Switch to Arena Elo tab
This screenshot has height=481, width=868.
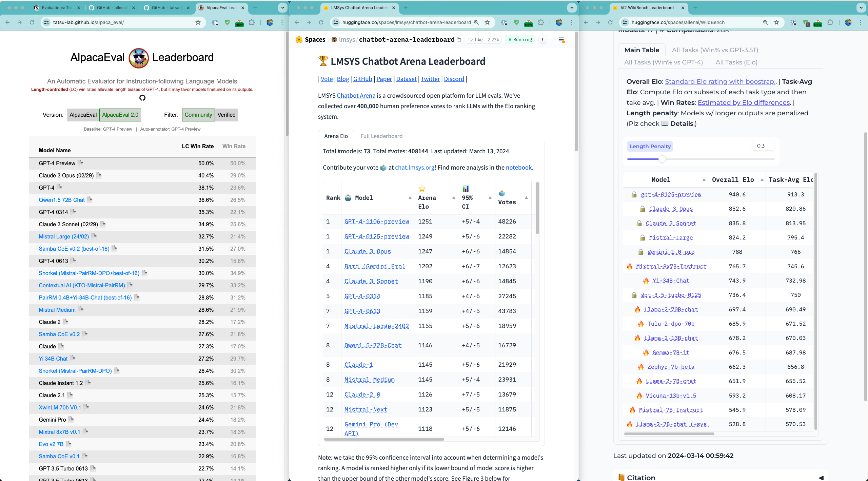[336, 136]
